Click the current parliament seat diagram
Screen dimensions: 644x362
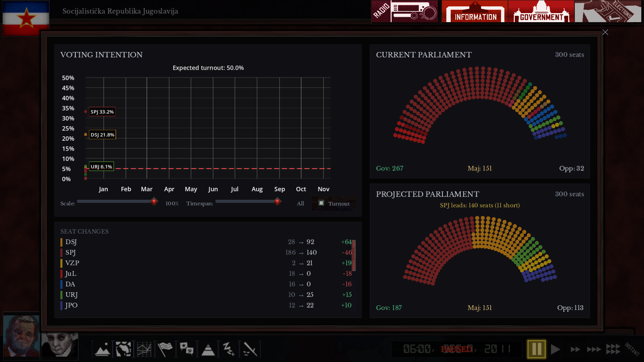(480, 105)
